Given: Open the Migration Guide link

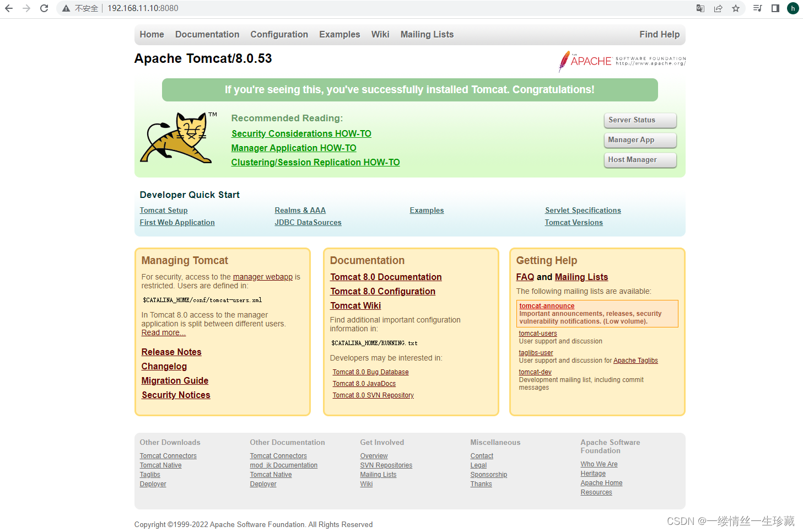Looking at the screenshot, I should coord(175,380).
